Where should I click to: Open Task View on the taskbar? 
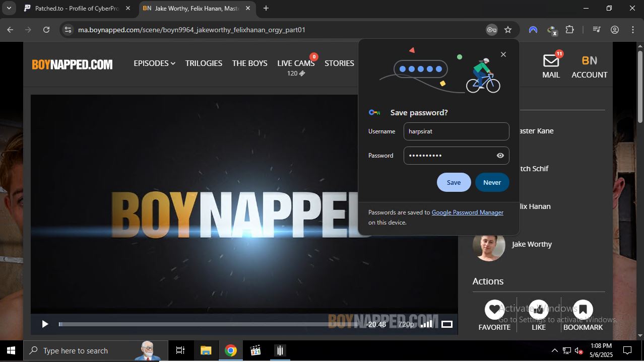180,350
